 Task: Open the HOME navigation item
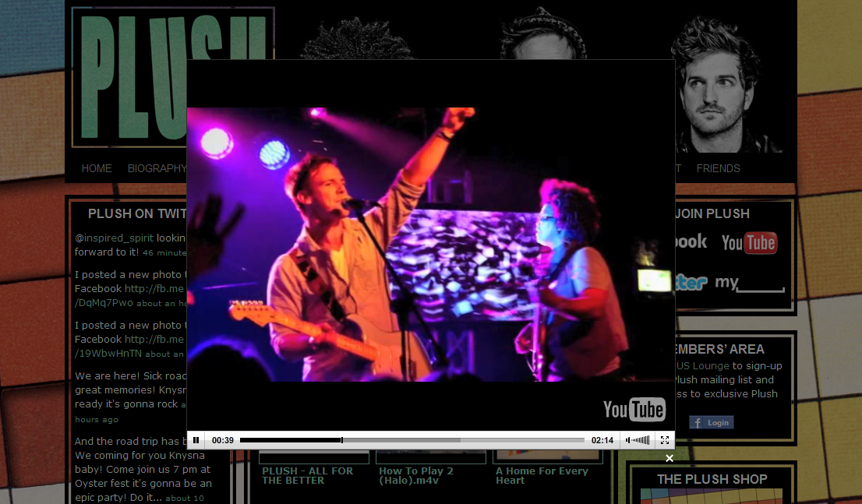click(x=97, y=169)
